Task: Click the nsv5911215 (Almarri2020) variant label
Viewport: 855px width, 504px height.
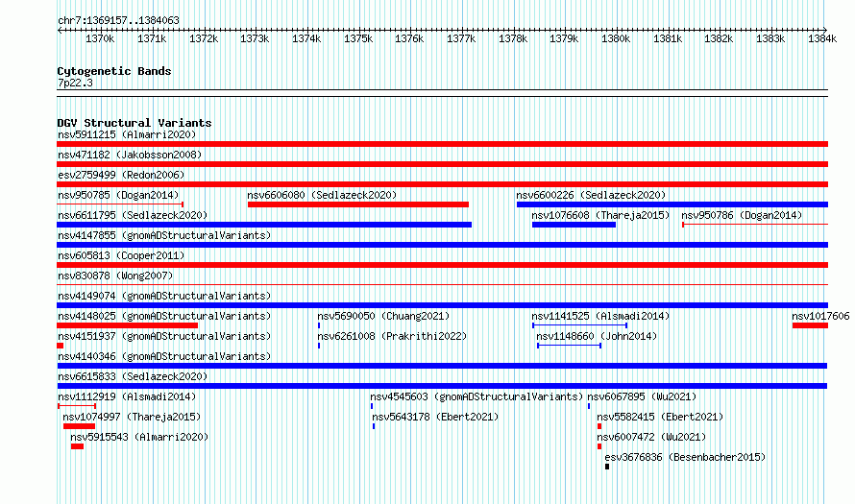Action: pos(127,134)
